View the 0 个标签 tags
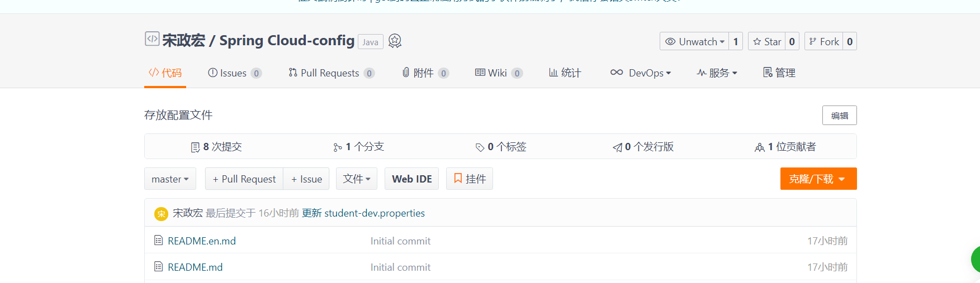Screen dimensions: 980x283 [x=501, y=147]
